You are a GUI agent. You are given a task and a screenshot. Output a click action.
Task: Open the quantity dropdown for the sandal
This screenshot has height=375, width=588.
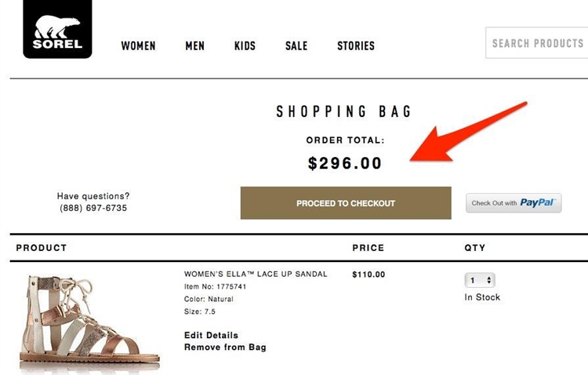(x=480, y=280)
